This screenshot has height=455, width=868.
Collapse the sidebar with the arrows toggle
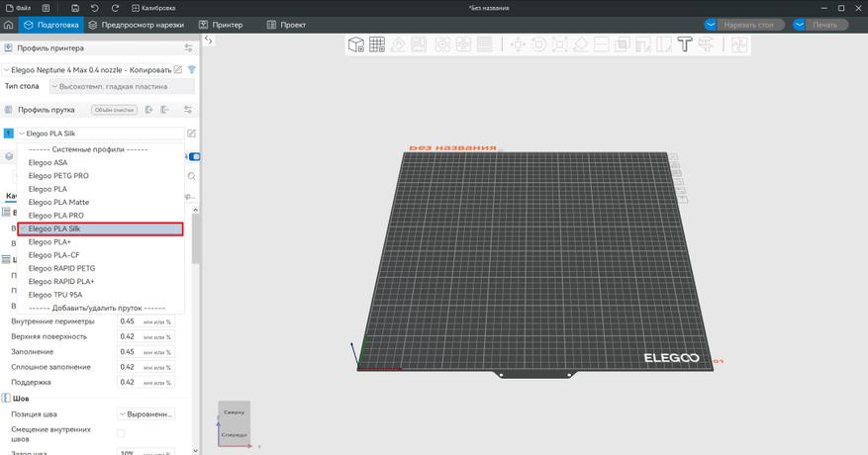coord(208,41)
